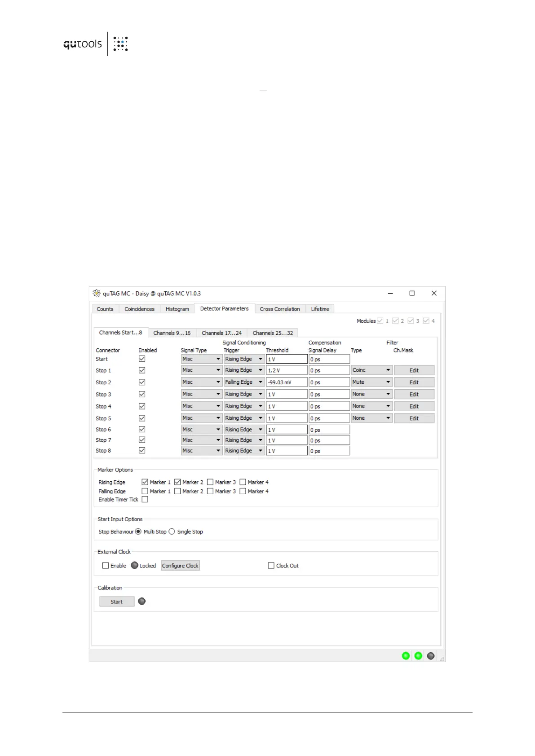Open Stop 2 filter Type dropdown showing Mute
Image resolution: width=535 pixels, height=756 pixels.
[372, 382]
